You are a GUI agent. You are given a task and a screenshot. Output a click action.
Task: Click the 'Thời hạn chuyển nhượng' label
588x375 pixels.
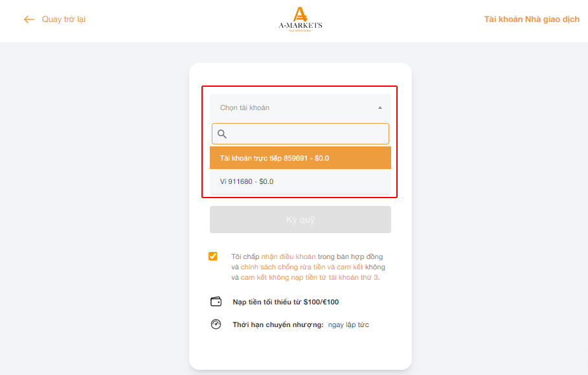(x=278, y=324)
